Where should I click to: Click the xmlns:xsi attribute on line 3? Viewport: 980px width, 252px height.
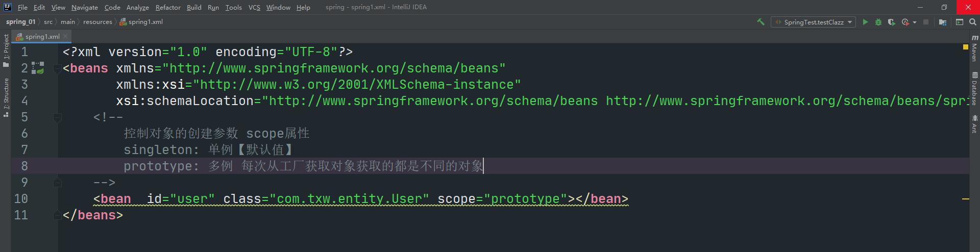pos(318,85)
